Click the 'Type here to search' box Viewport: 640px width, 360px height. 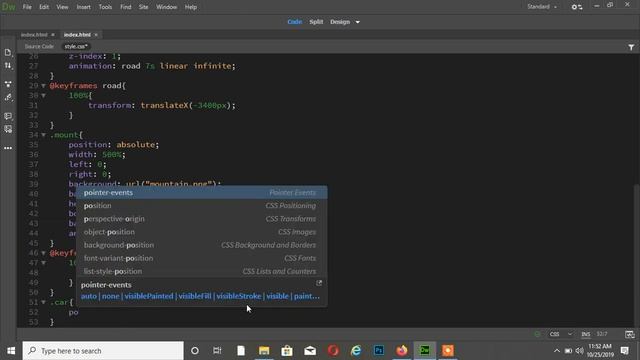point(103,351)
